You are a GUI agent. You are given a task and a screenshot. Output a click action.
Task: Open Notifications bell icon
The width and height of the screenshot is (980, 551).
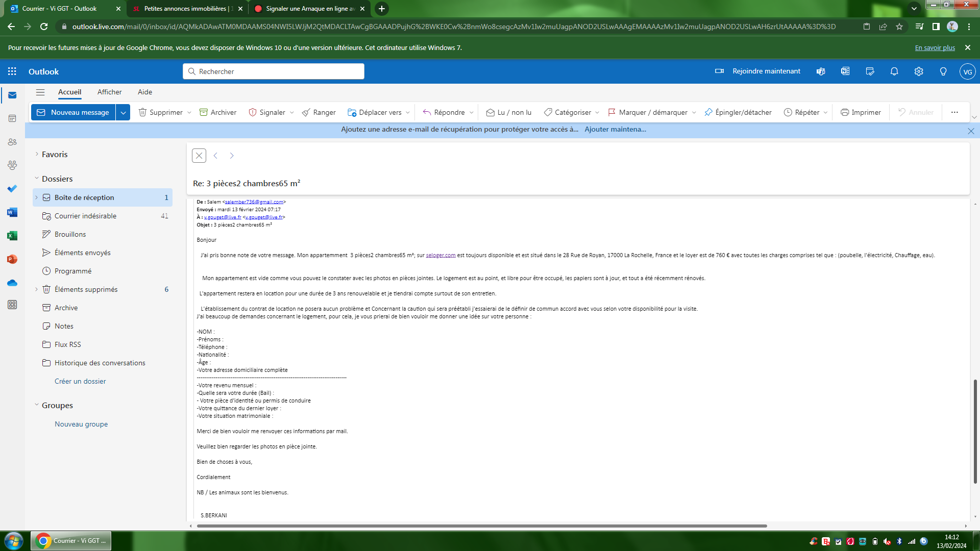point(894,71)
